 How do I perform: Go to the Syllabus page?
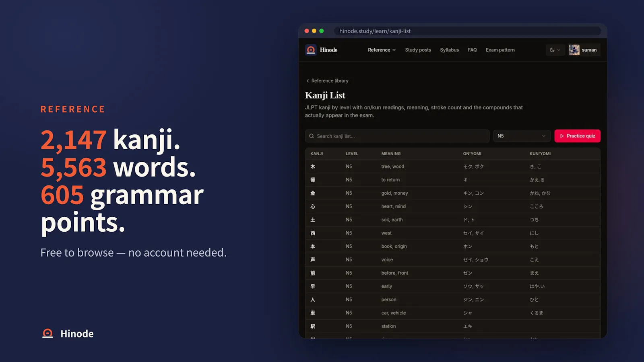(449, 50)
